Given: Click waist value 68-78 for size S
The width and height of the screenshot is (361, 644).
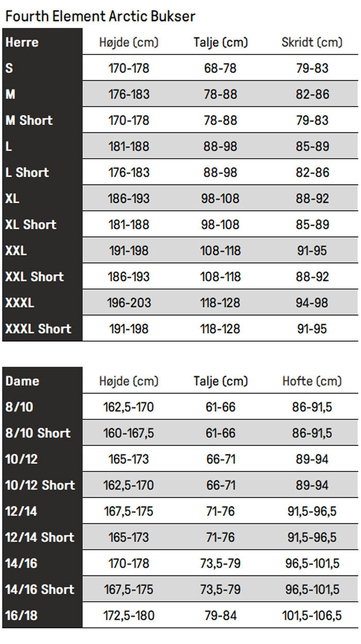Looking at the screenshot, I should click(x=220, y=69).
